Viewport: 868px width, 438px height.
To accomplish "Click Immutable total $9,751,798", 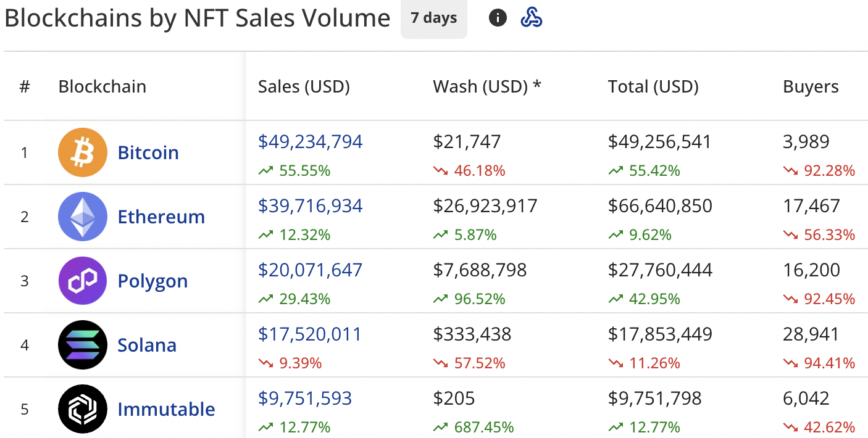I will 655,399.
